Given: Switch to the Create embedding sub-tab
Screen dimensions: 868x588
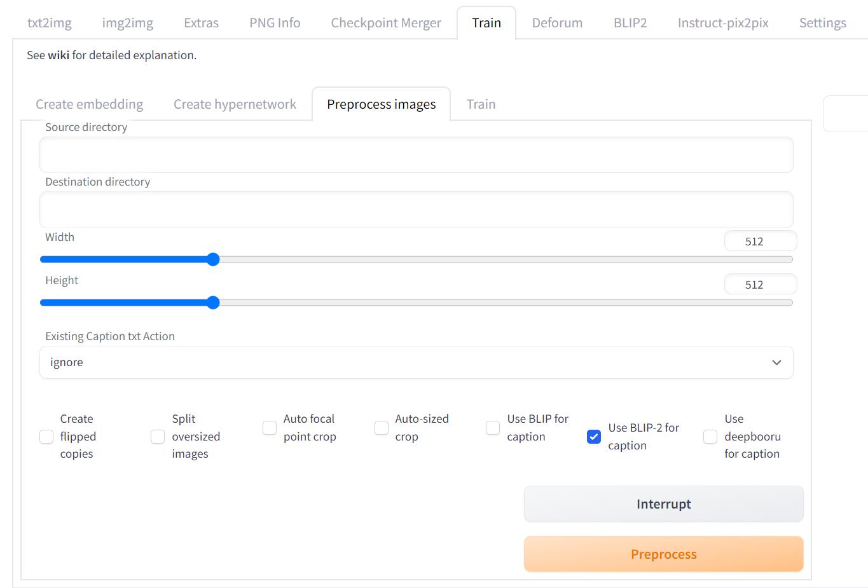Looking at the screenshot, I should click(89, 104).
